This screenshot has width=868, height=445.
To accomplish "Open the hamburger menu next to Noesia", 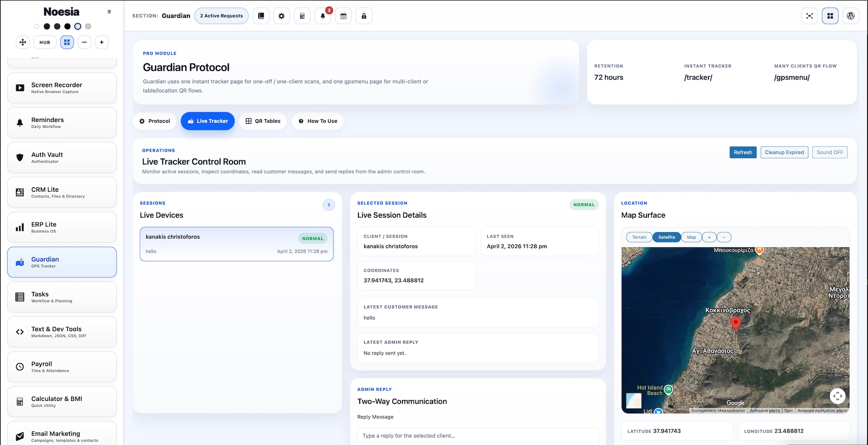I will (109, 12).
